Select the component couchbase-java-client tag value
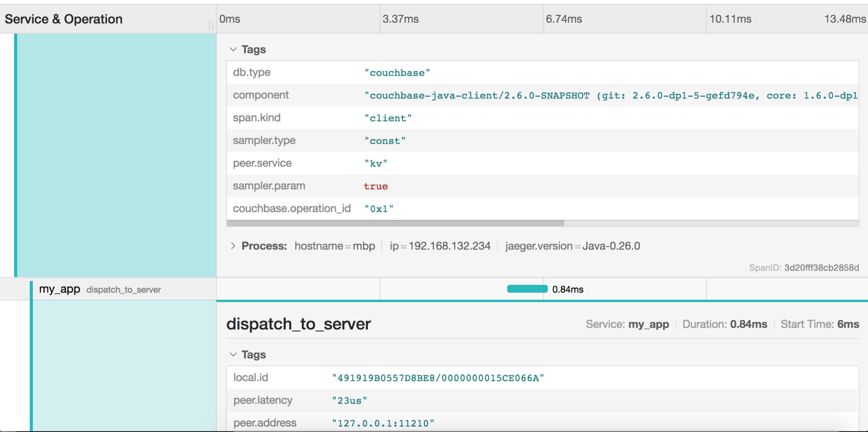 pyautogui.click(x=466, y=95)
